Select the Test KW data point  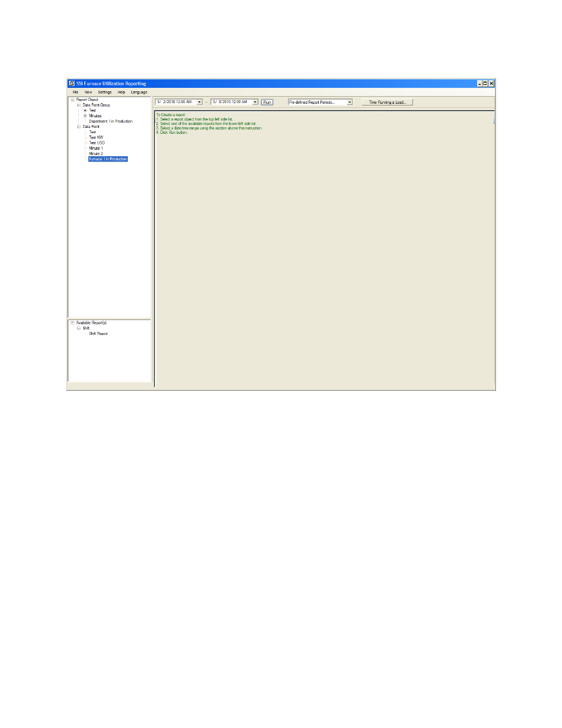point(96,137)
